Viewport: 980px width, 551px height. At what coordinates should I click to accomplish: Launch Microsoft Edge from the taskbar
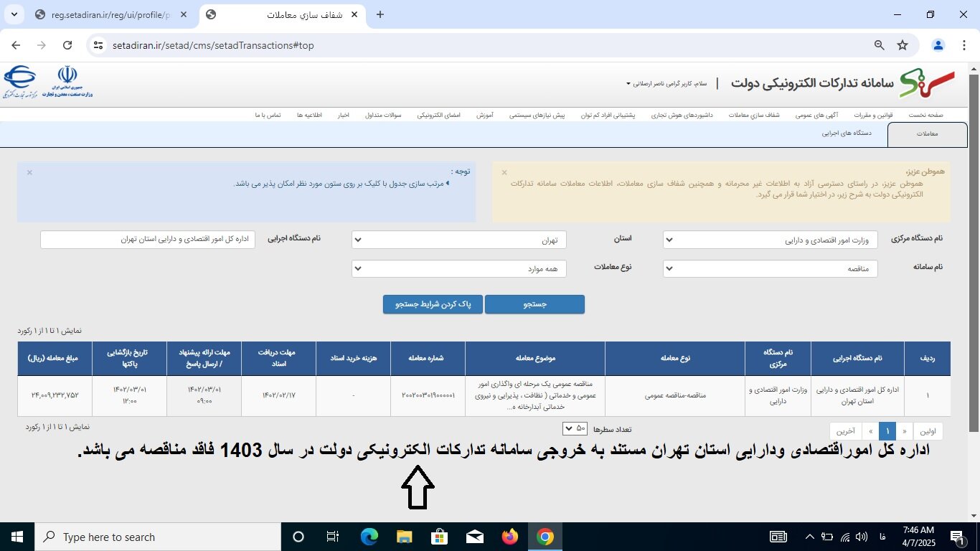coord(369,537)
